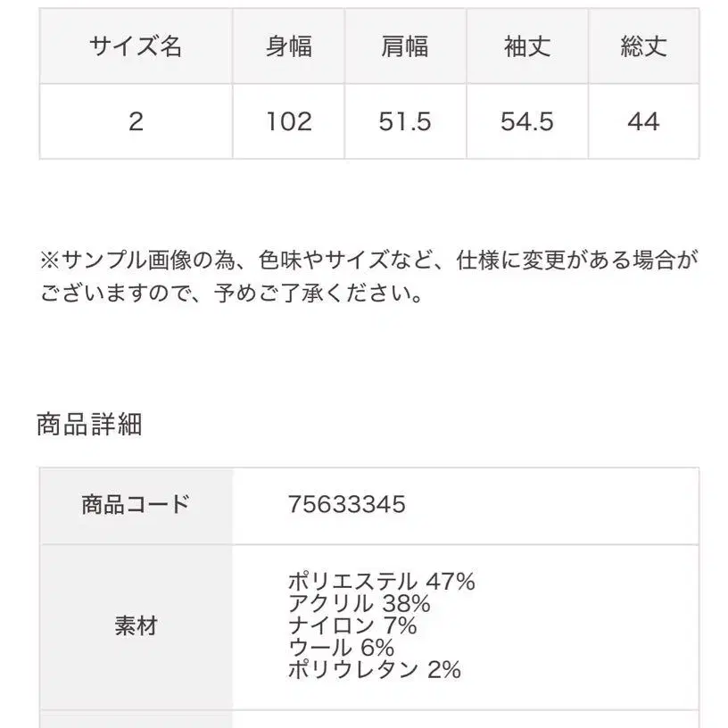Image resolution: width=728 pixels, height=728 pixels.
Task: Select the 44 total length value
Action: [643, 121]
